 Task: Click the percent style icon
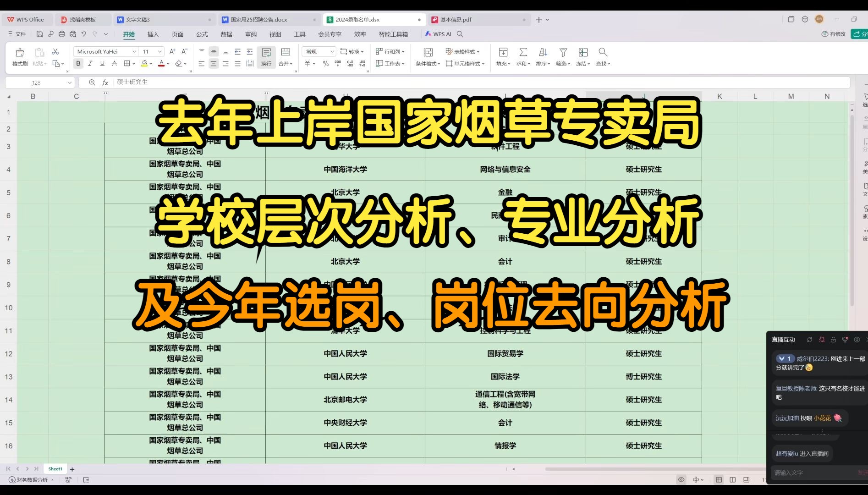click(x=326, y=64)
